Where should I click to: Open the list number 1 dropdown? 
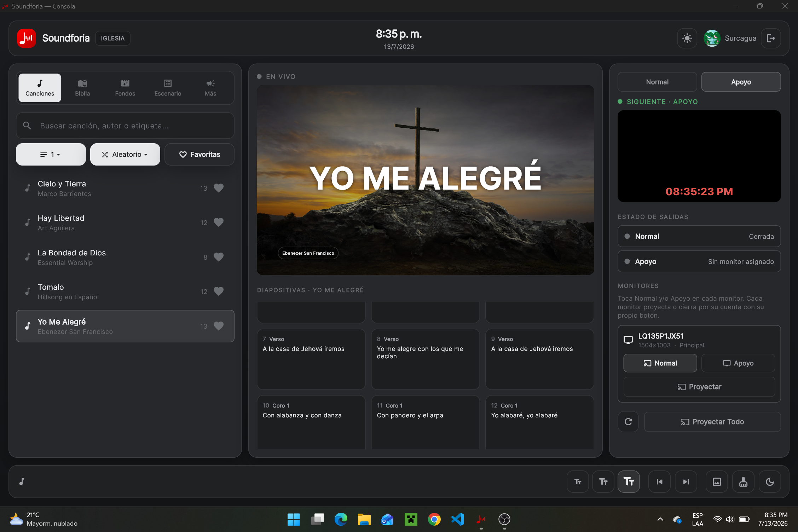(x=51, y=154)
